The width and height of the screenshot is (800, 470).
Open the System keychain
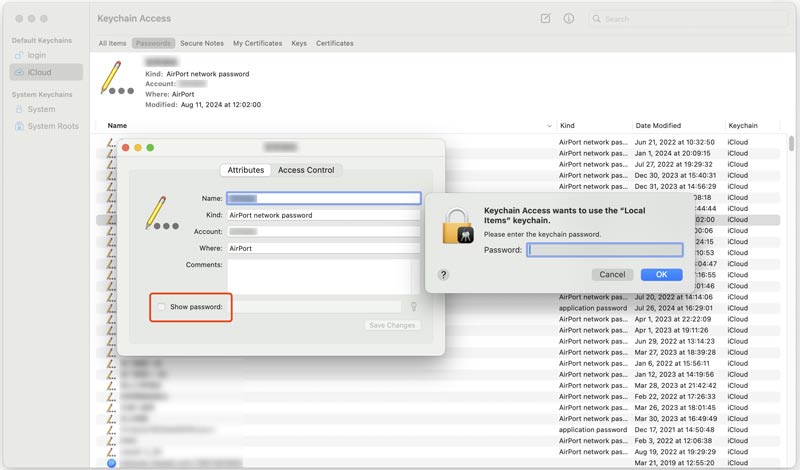41,109
